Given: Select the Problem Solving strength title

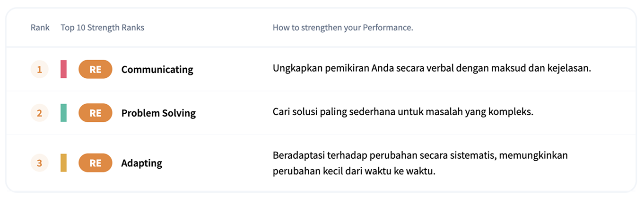Looking at the screenshot, I should tap(158, 113).
